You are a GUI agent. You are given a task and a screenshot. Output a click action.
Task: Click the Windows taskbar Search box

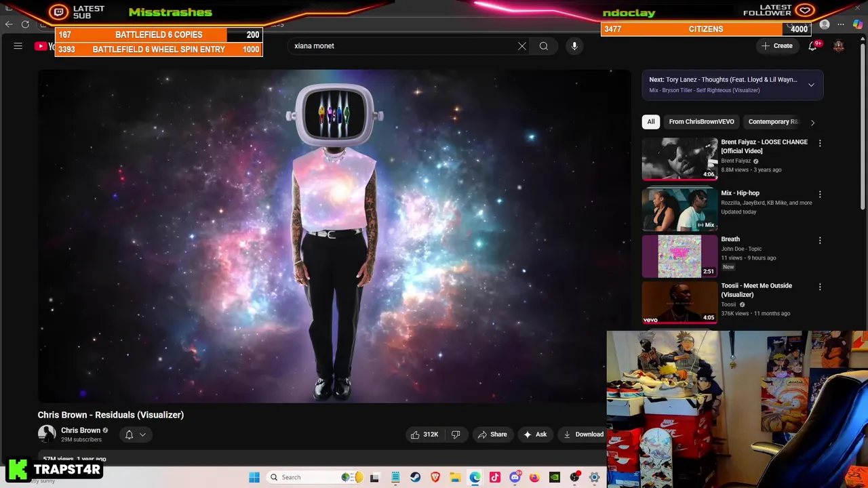pyautogui.click(x=315, y=477)
